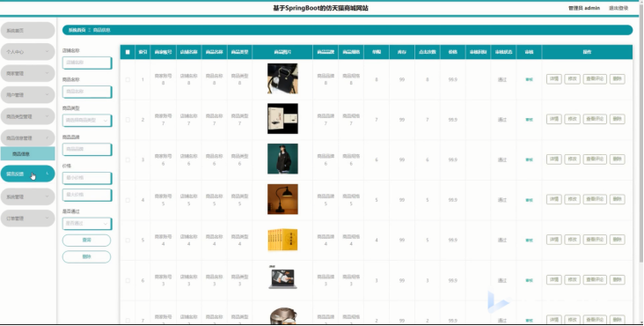Click the 审核状态 column header
644x326 pixels.
[503, 52]
